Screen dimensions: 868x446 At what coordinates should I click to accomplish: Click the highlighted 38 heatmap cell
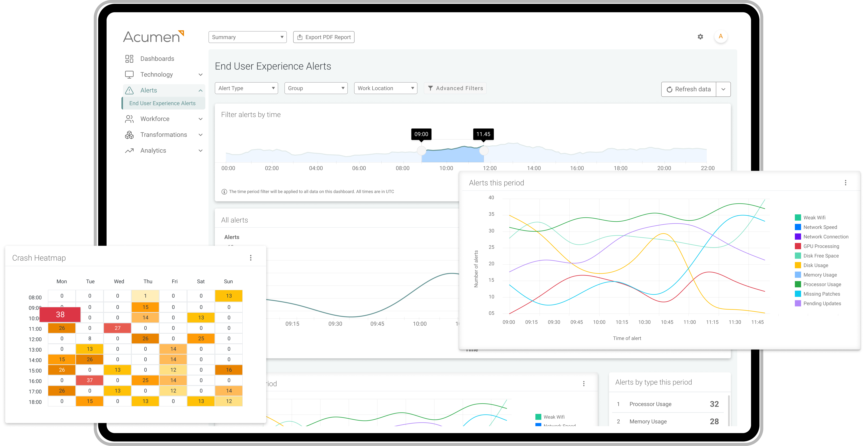[x=60, y=315]
